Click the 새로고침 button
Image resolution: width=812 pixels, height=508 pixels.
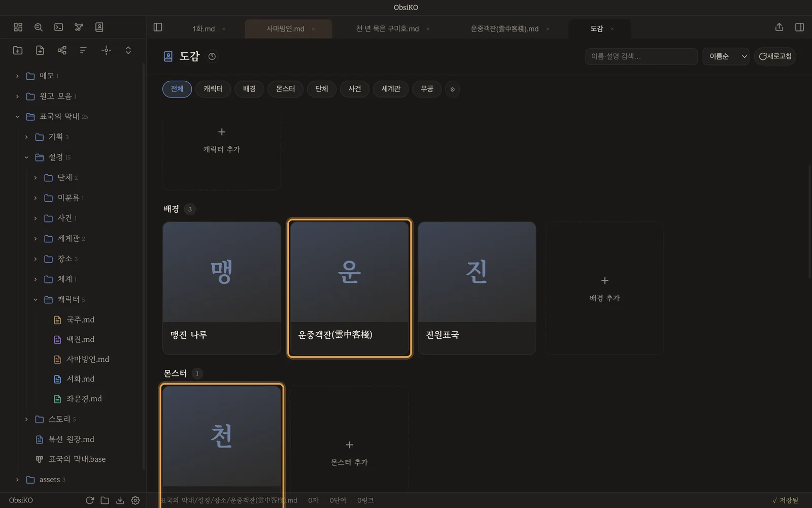click(x=775, y=56)
